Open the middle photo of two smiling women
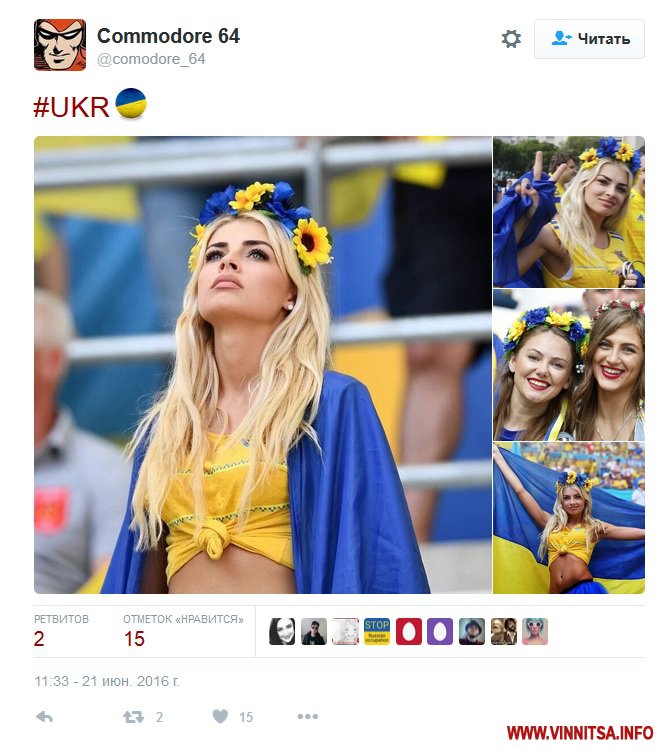Screen dimensions: 664x748 click(x=569, y=364)
